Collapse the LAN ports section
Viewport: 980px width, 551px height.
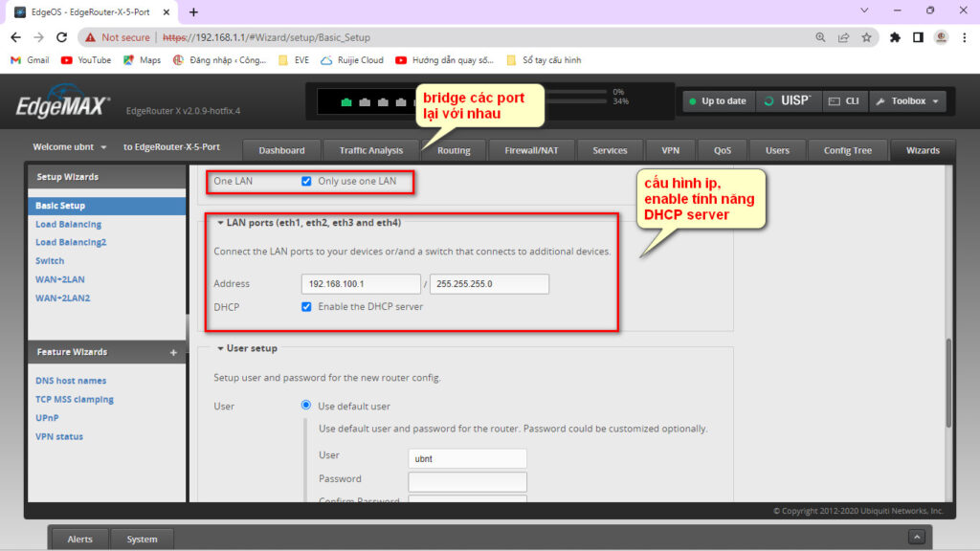pyautogui.click(x=221, y=223)
